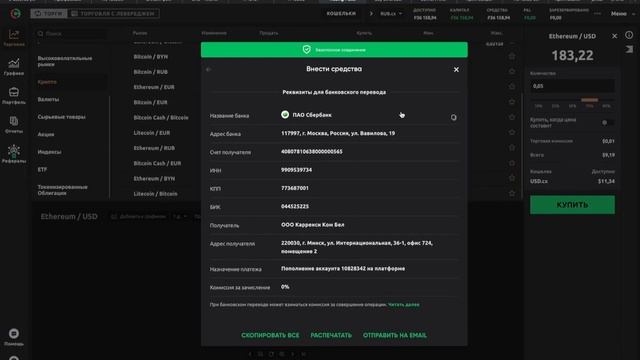Click the КОШЕЛЬКИ button in top bar
This screenshot has height=360, width=640.
pos(341,13)
